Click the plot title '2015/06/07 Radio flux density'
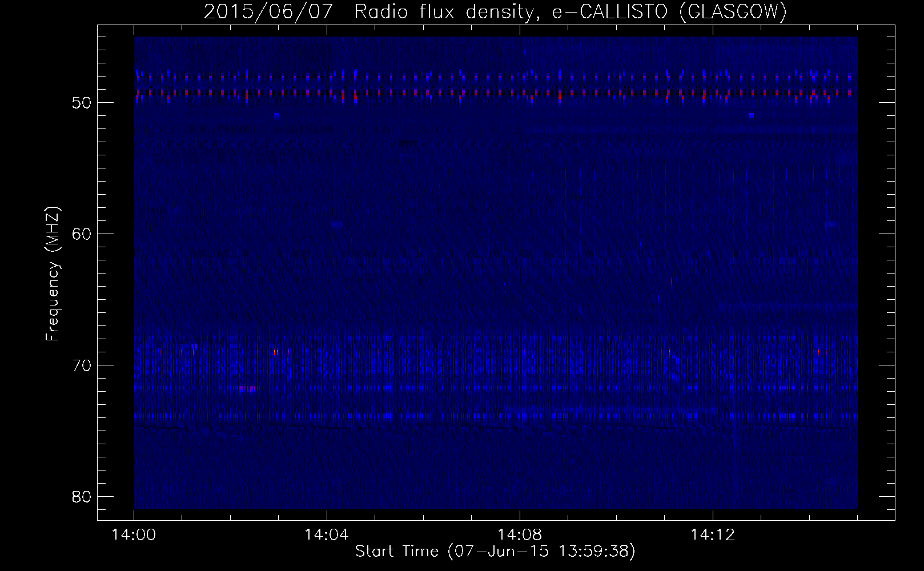The height and width of the screenshot is (571, 924). [495, 12]
